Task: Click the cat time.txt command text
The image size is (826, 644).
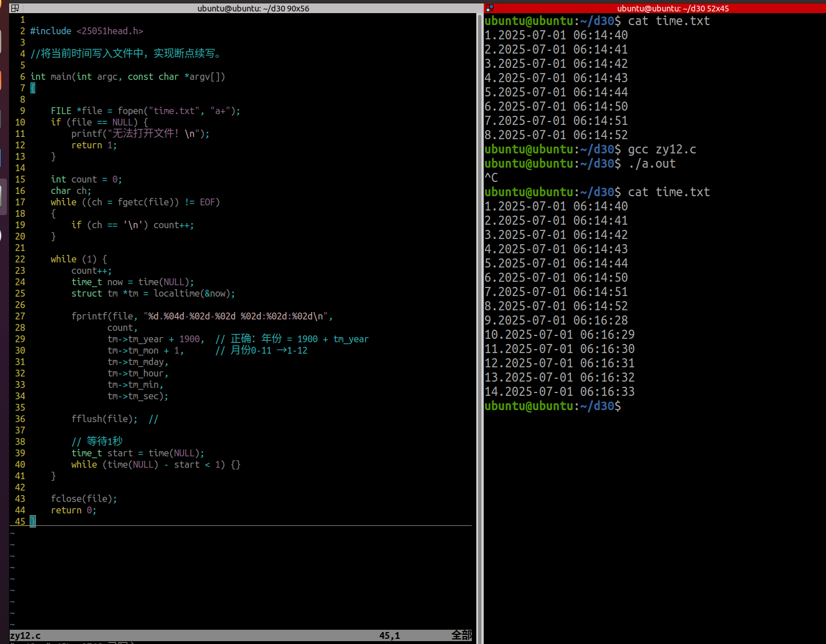Action: 668,21
